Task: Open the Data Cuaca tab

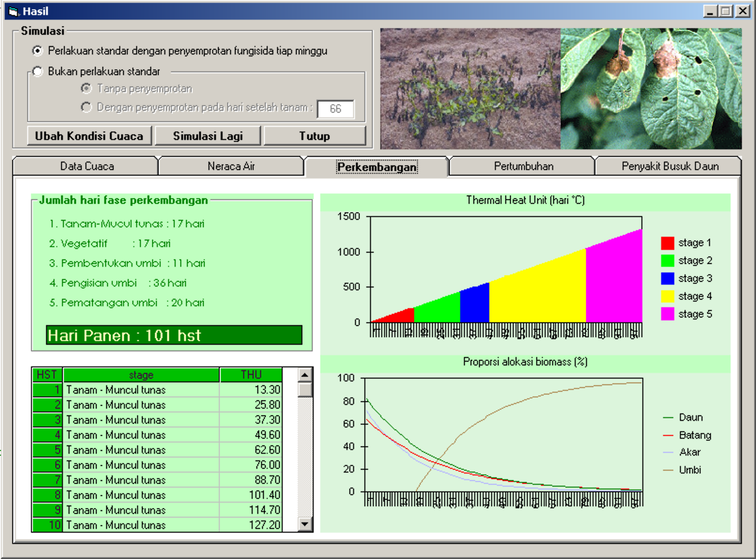Action: [x=87, y=166]
